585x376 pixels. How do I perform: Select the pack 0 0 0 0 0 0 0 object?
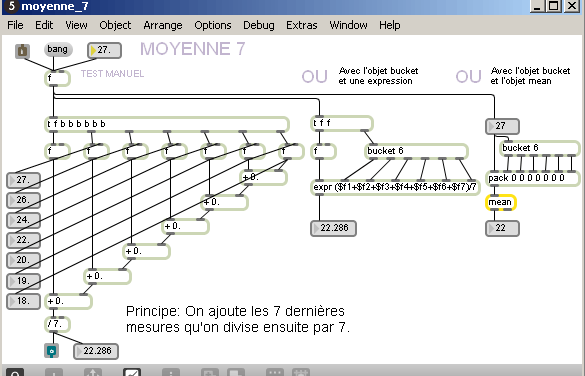coord(533,178)
